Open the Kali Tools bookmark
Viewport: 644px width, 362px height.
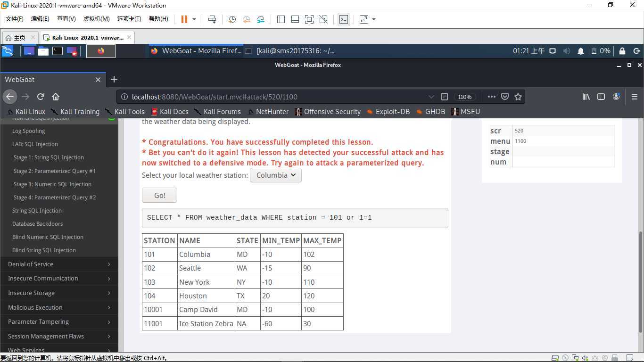(125, 112)
